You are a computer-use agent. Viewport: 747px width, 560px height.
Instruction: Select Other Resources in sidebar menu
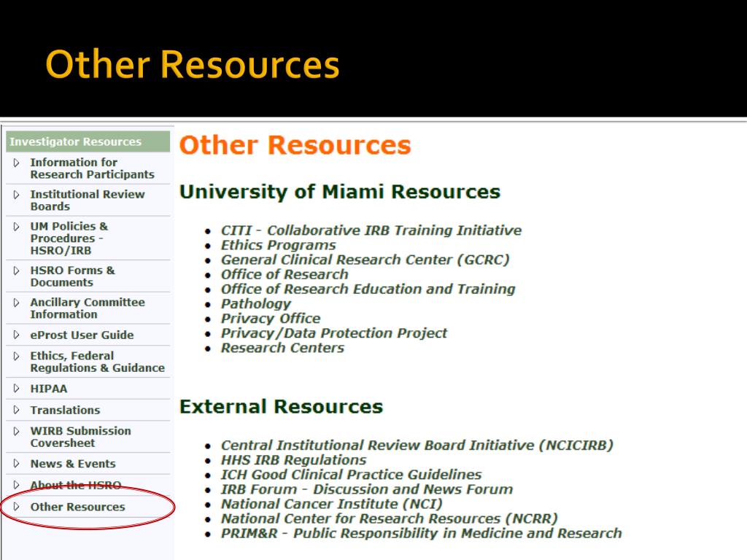(77, 507)
